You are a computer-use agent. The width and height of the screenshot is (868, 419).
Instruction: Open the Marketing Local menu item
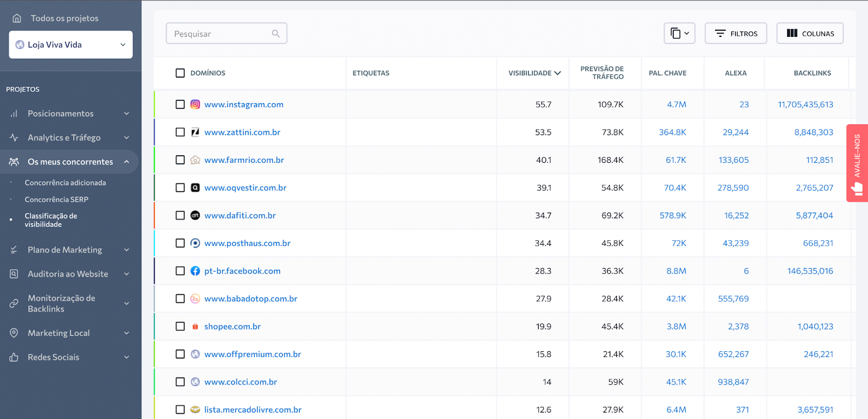(59, 333)
